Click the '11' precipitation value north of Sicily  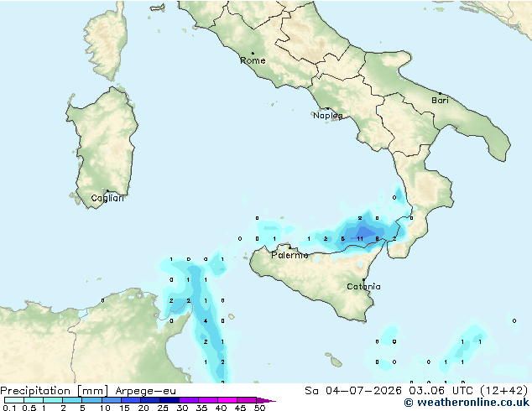360,239
